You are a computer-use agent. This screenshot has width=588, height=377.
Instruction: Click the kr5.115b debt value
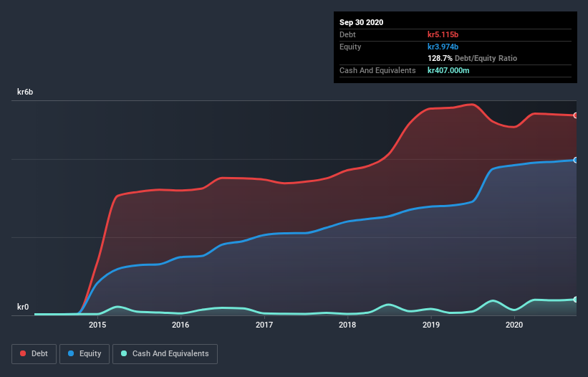[443, 34]
